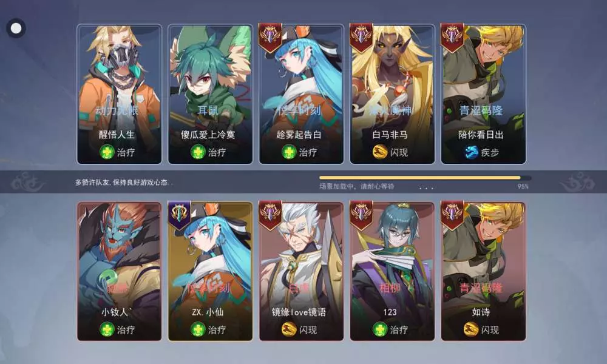Image resolution: width=607 pixels, height=364 pixels.
Task: Click player name 陪你看日出
Action: pos(481,135)
